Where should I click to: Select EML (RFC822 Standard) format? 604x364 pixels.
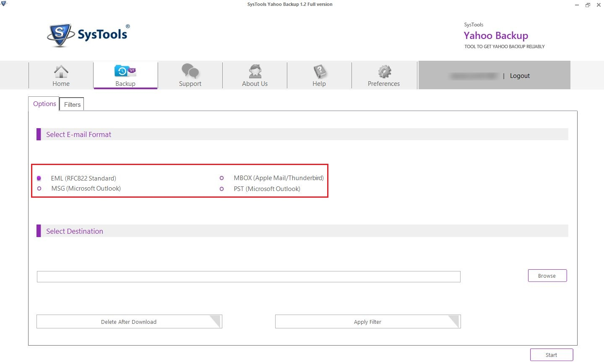click(39, 178)
